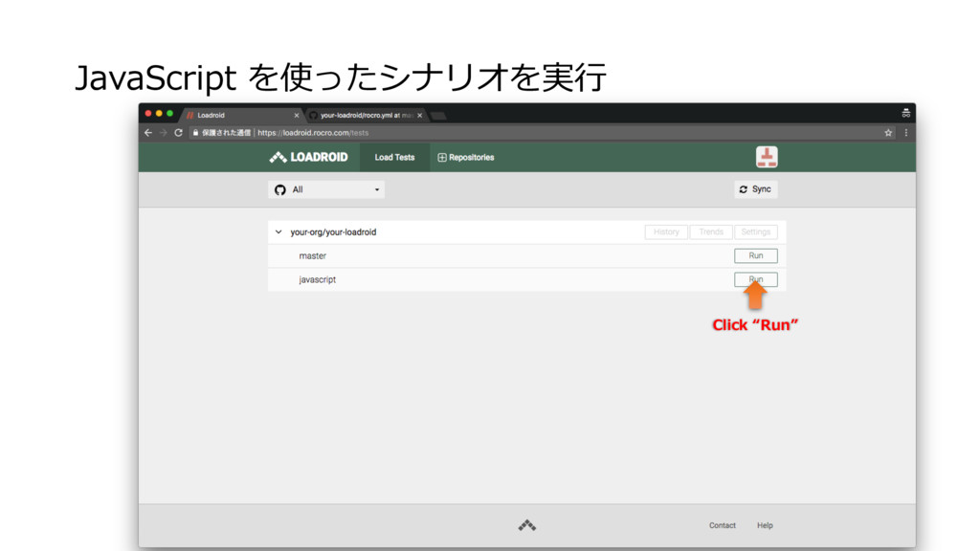Select the Loadroid browser tab
The height and width of the screenshot is (551, 980).
[x=242, y=115]
